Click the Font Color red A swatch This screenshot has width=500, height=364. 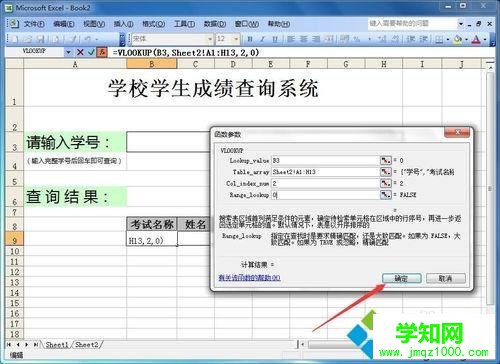[477, 39]
